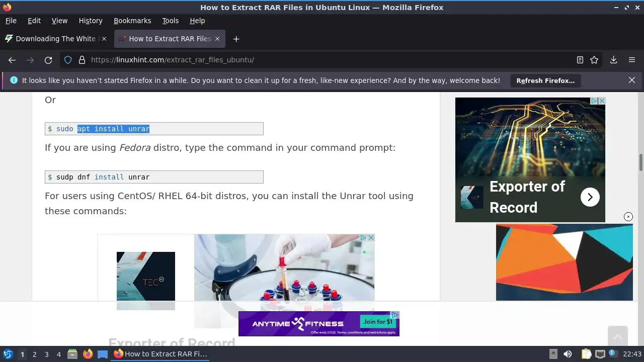This screenshot has width=644, height=362.
Task: Open the File menu
Action: coord(11,21)
